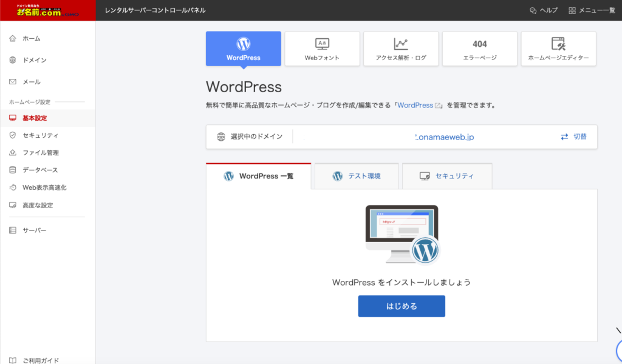Click the 404 エラーページ icon
Image resolution: width=622 pixels, height=364 pixels.
pyautogui.click(x=480, y=44)
